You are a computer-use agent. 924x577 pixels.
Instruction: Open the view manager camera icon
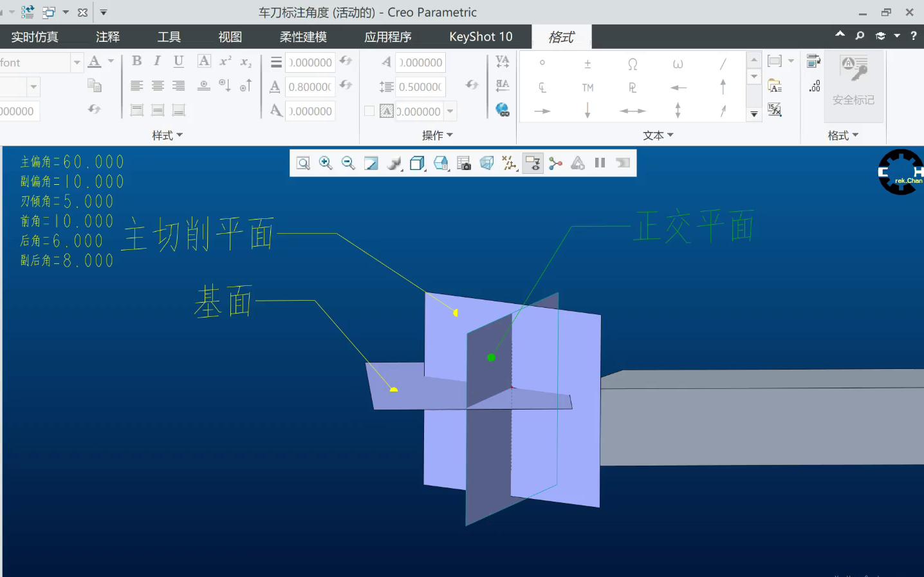coord(464,163)
